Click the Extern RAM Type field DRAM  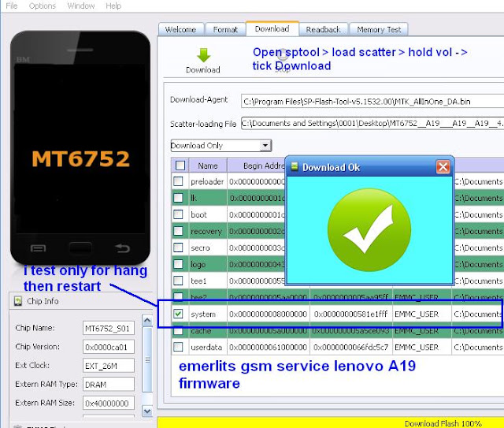pos(109,384)
